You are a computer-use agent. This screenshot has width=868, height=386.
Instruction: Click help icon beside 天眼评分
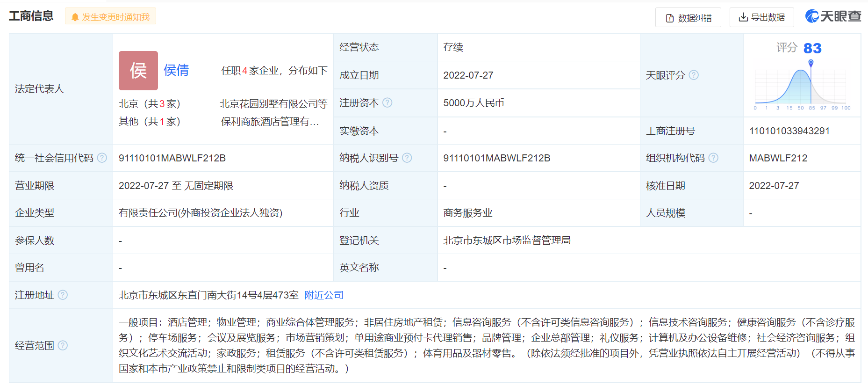click(694, 75)
